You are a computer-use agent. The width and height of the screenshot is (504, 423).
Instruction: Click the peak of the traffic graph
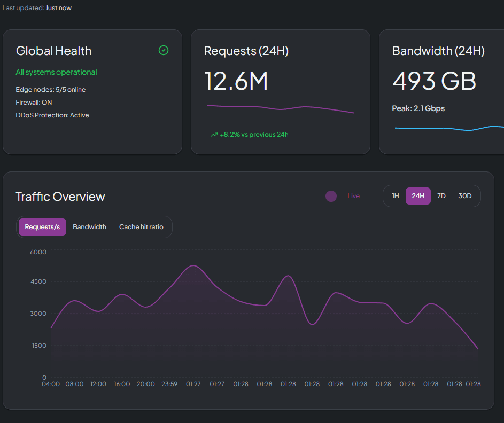pyautogui.click(x=193, y=264)
